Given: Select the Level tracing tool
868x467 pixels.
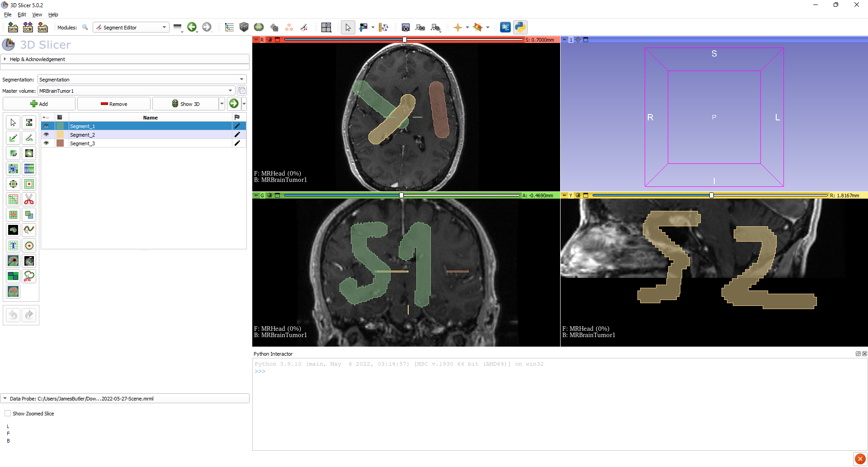Looking at the screenshot, I should (x=29, y=153).
